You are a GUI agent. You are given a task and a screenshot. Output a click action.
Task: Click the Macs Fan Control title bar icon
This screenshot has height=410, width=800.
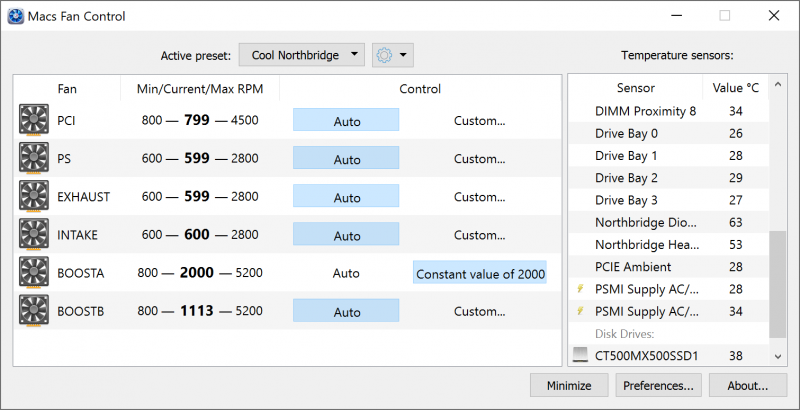[x=17, y=16]
